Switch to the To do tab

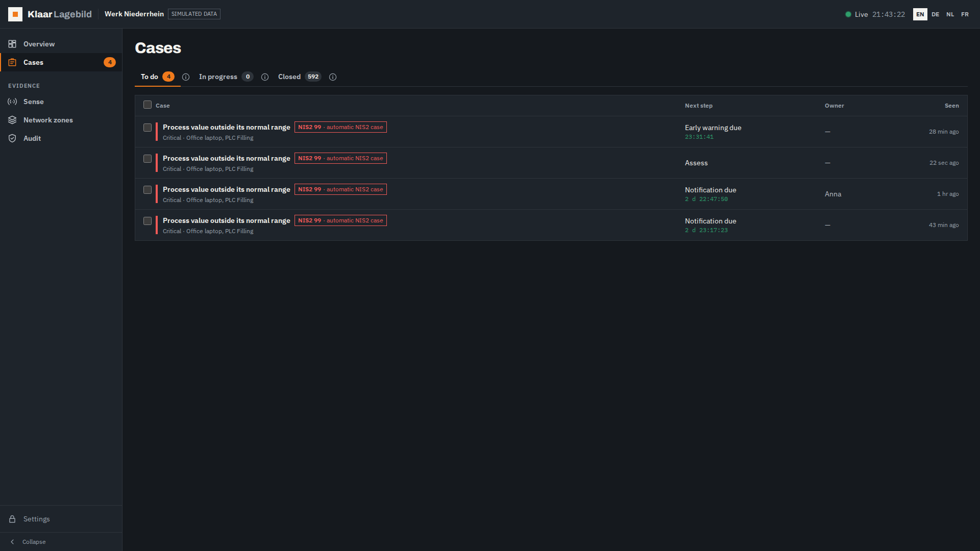pos(157,77)
